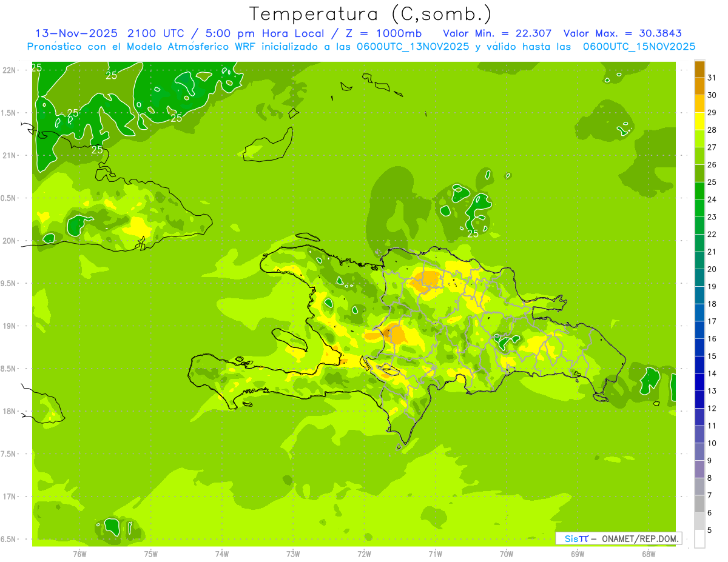728x562 pixels.
Task: Select the "0600UTC_15NOV2025" valid-until time text
Action: click(x=639, y=47)
